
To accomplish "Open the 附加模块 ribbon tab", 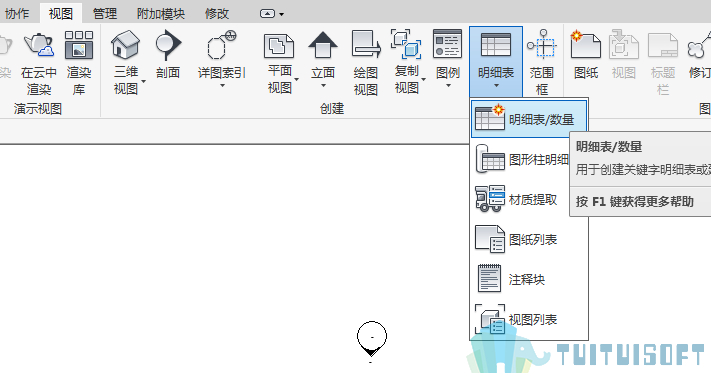I will pyautogui.click(x=161, y=14).
